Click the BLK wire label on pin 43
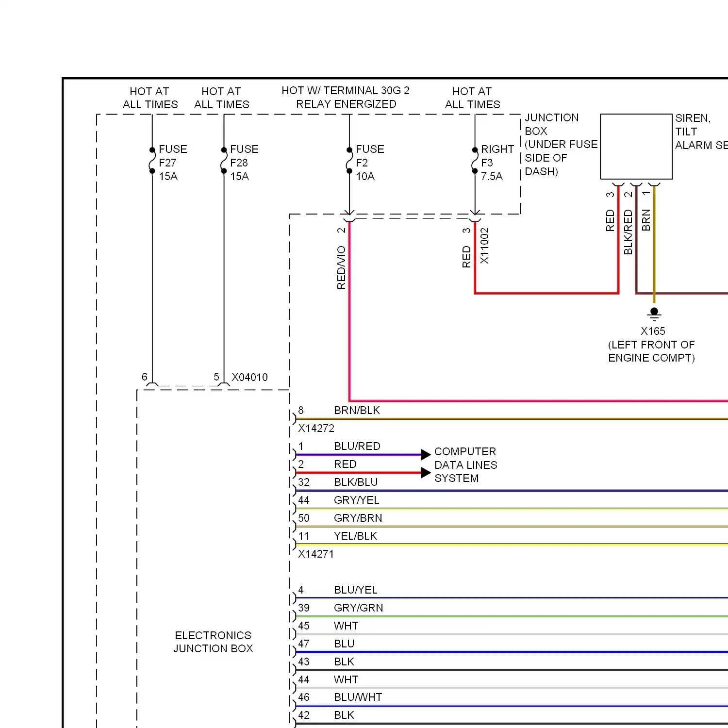The width and height of the screenshot is (728, 728). (x=344, y=662)
